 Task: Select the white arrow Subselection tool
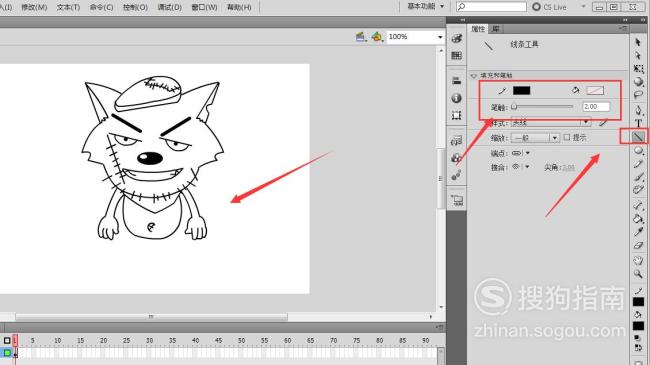point(638,55)
